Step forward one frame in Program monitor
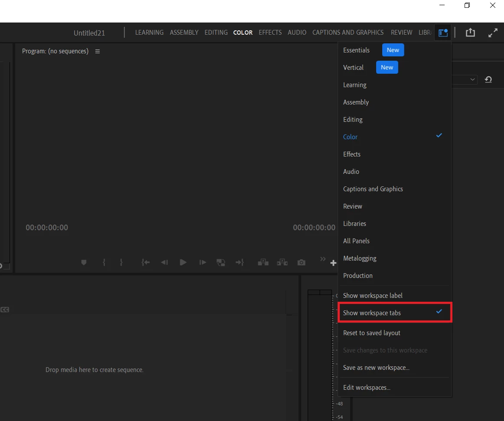 click(x=202, y=262)
